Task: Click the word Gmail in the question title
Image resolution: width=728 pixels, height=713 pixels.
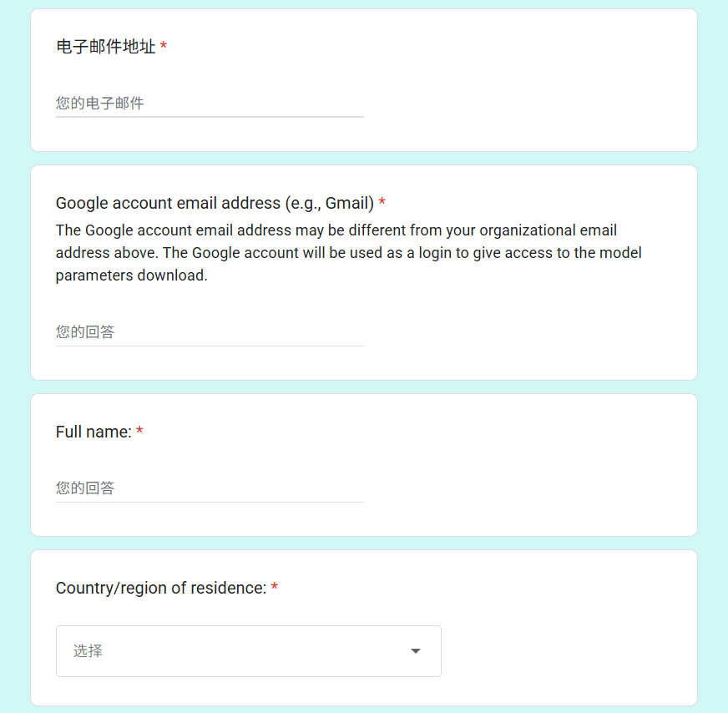Action: (x=346, y=204)
